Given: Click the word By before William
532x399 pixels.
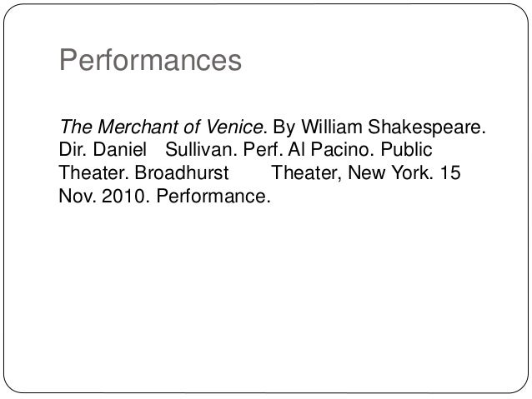Looking at the screenshot, I should pos(284,128).
